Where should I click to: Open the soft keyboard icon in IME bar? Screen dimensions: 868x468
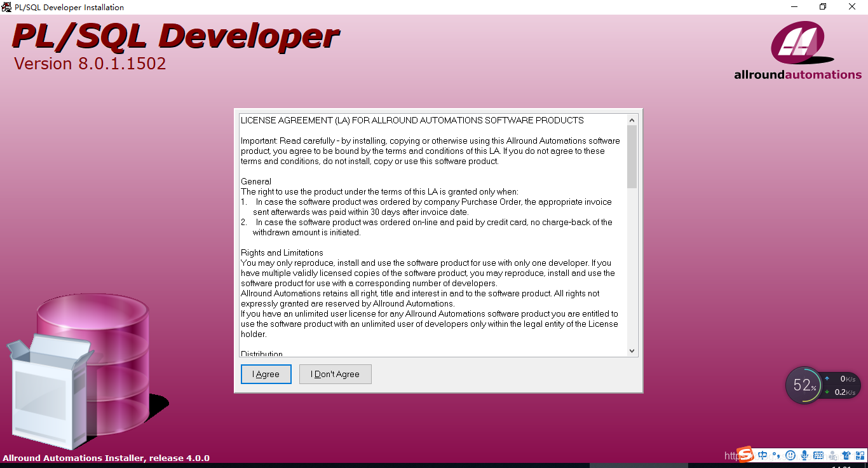818,455
